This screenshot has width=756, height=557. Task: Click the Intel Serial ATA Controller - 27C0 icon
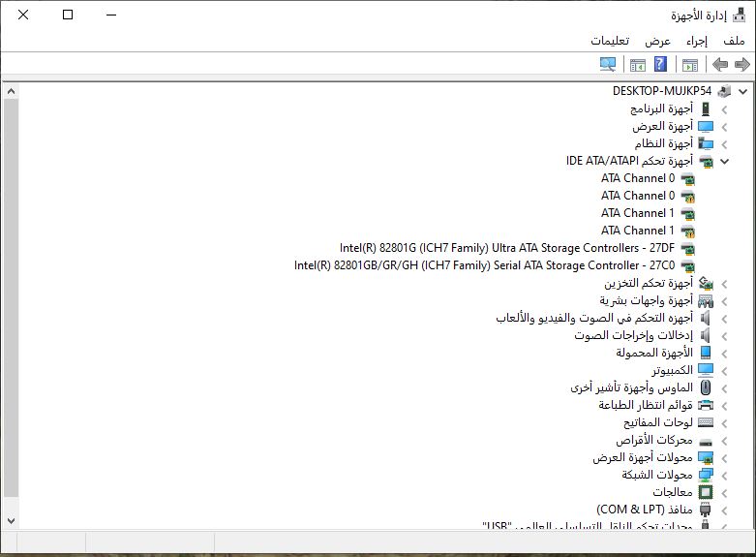tap(688, 266)
